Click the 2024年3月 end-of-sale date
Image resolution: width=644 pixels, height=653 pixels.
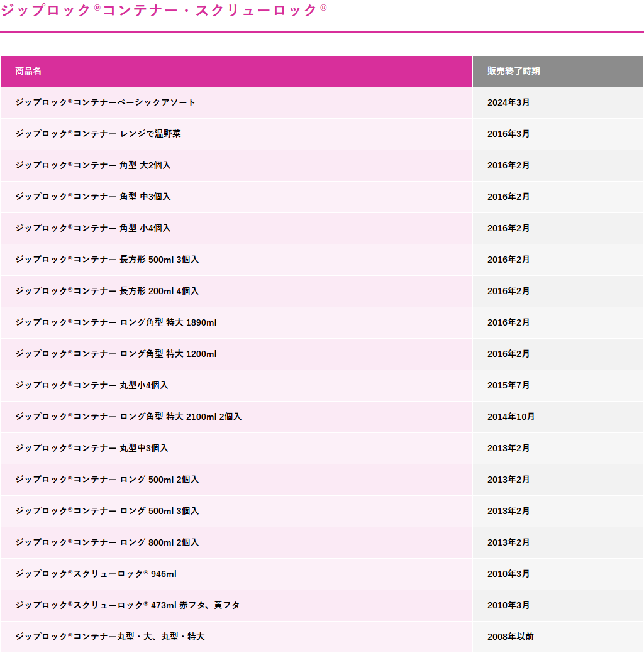(x=508, y=102)
